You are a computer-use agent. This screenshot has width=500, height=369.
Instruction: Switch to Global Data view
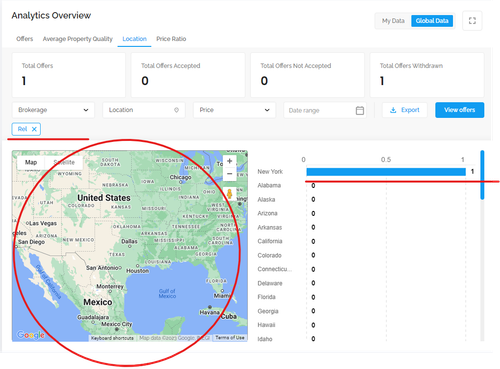click(432, 21)
